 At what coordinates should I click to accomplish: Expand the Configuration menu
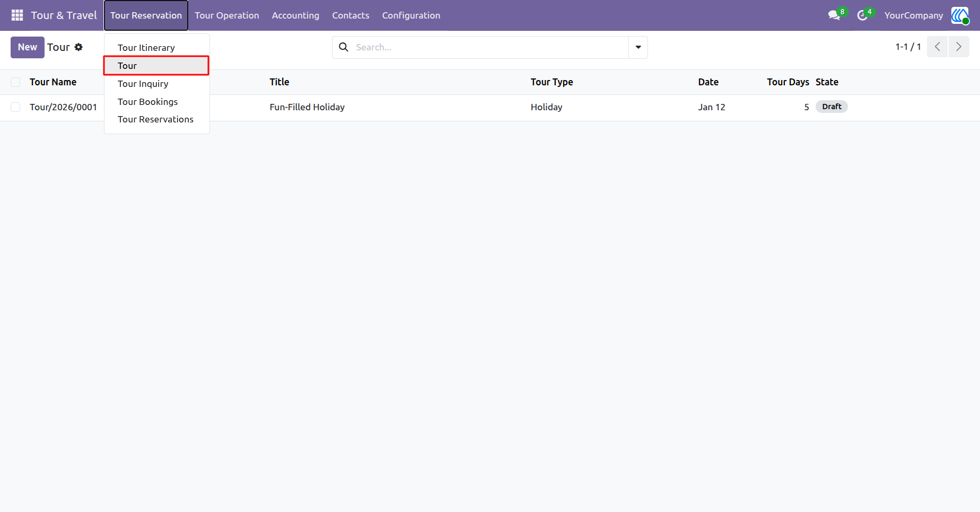(411, 15)
